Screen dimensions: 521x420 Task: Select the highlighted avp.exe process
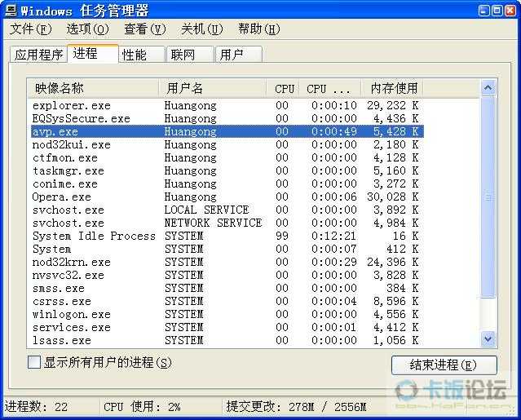click(227, 131)
